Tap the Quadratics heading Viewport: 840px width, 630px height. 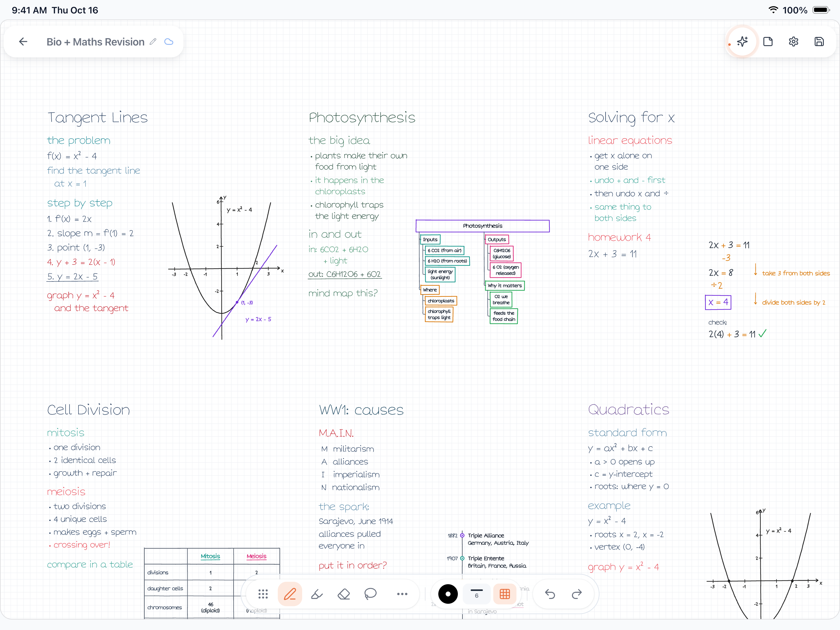click(628, 410)
